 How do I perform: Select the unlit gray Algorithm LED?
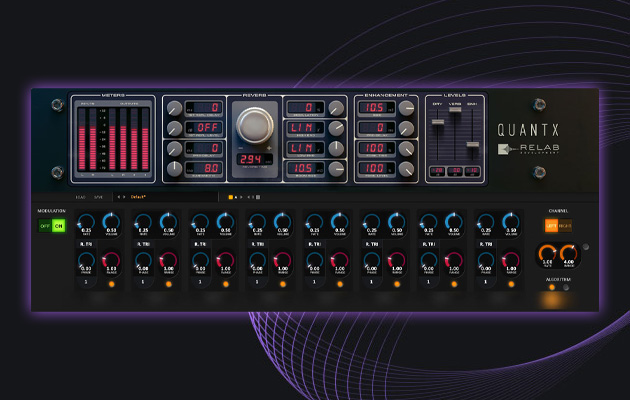point(566,288)
